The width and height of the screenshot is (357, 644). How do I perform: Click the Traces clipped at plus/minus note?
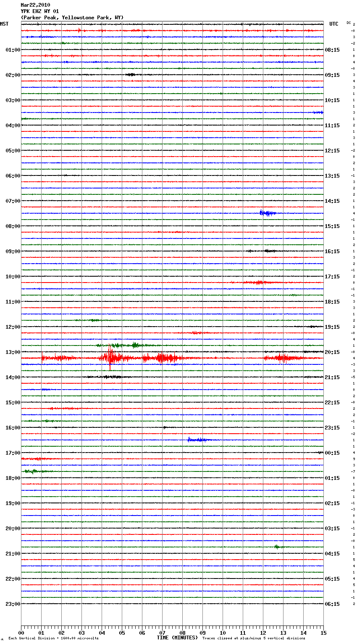pos(254,639)
